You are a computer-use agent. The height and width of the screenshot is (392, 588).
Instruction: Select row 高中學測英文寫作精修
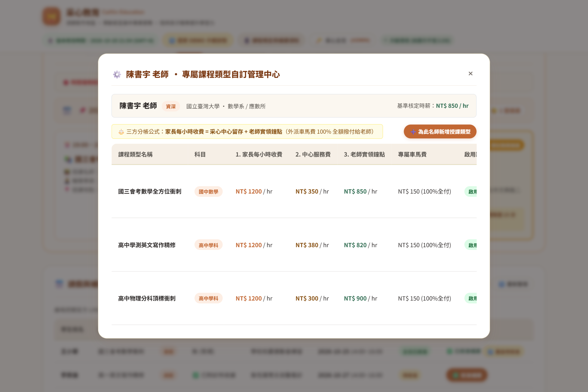294,245
